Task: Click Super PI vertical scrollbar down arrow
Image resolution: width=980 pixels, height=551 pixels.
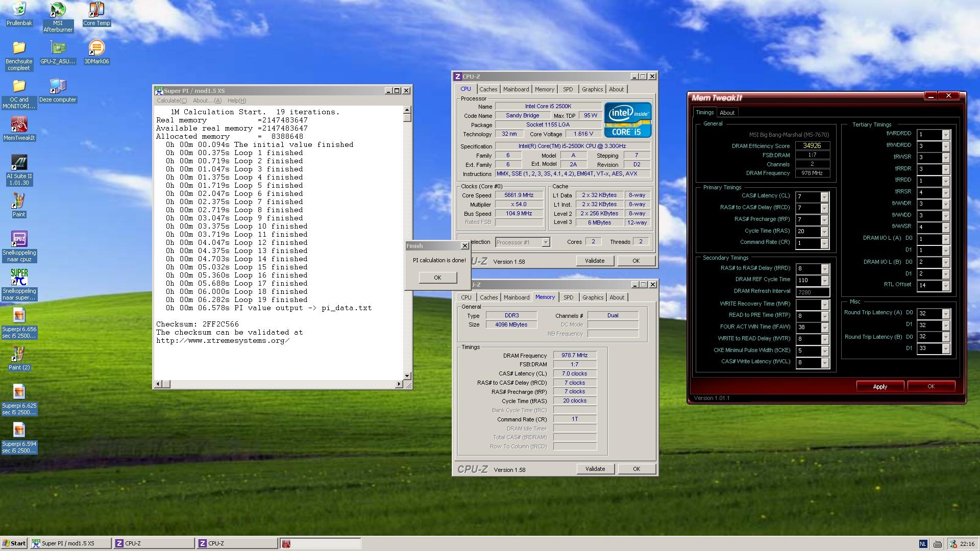Action: click(407, 376)
